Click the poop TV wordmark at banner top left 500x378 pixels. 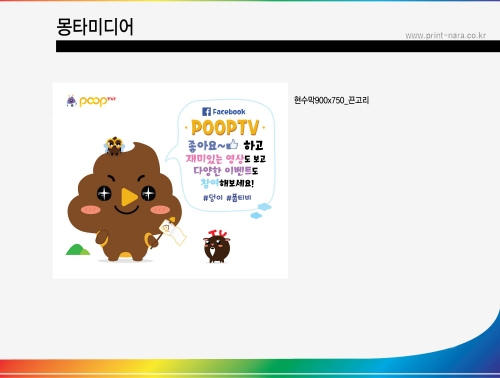coord(97,101)
